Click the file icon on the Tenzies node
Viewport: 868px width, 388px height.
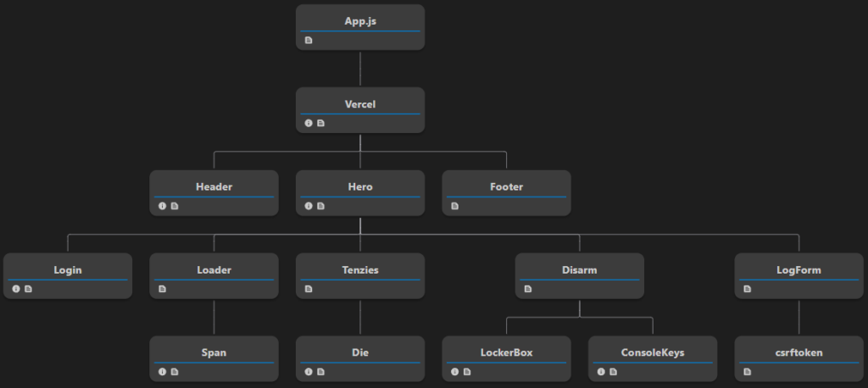click(x=309, y=289)
